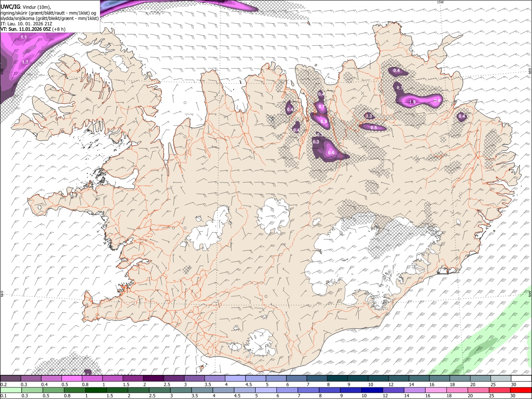This screenshot has width=532, height=399.
Task: Pick the upper legend swatch between 0.5 and 0.8
Action: [71, 378]
